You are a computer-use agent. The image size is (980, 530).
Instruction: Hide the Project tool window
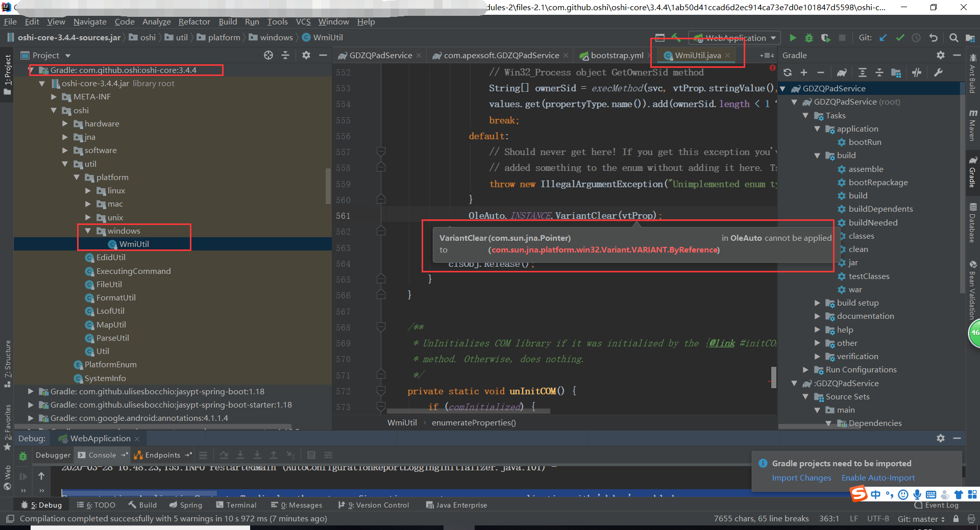(x=323, y=55)
